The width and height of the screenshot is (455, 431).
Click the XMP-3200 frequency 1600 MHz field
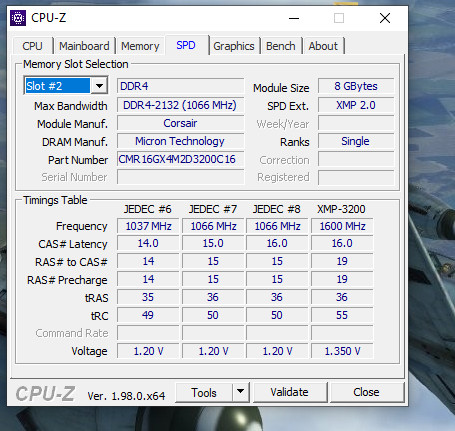342,226
